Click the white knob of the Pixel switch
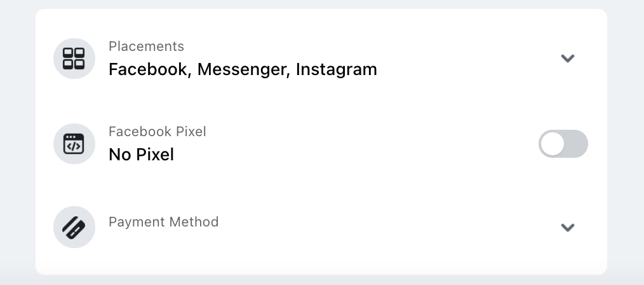This screenshot has height=285, width=644. point(553,144)
